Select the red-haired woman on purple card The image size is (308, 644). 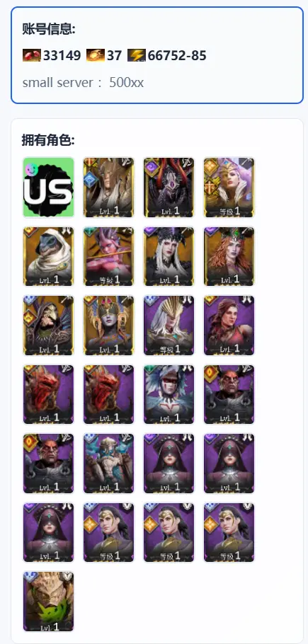[229, 326]
